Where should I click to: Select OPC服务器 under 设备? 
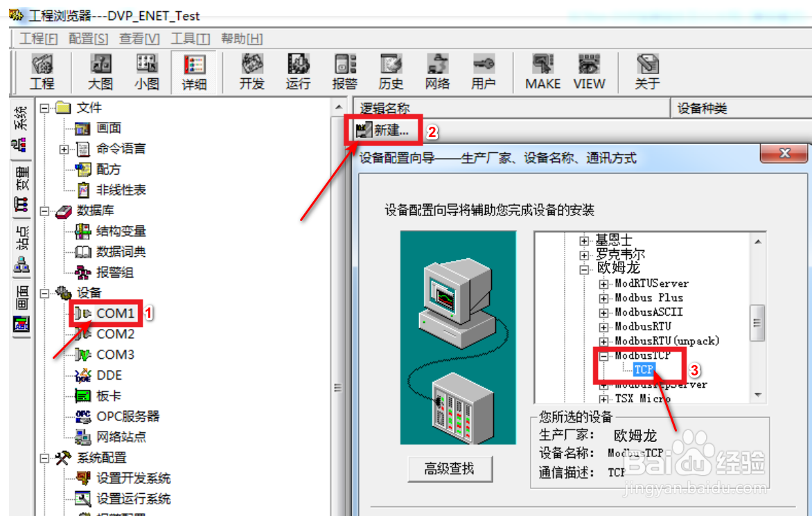128,416
